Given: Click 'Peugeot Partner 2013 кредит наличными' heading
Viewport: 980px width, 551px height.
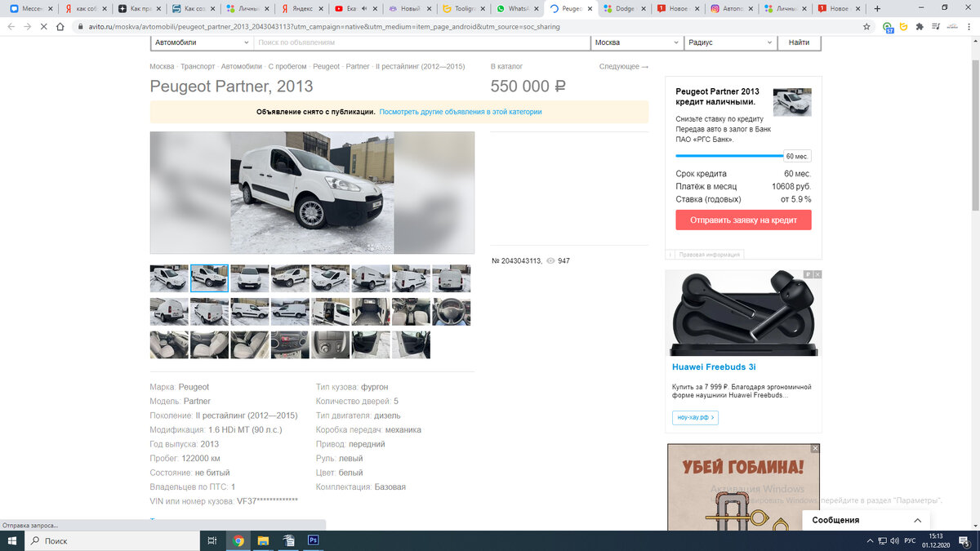Looking at the screenshot, I should (x=717, y=96).
